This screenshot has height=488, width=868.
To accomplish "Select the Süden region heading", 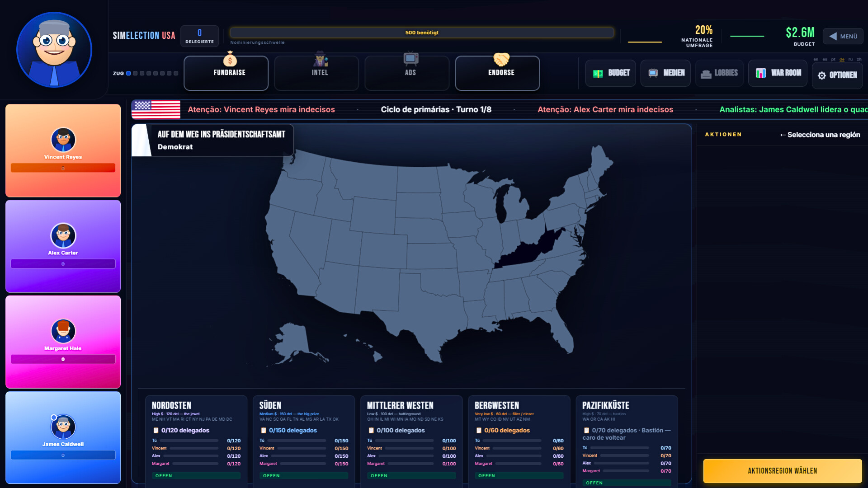I will (x=270, y=405).
